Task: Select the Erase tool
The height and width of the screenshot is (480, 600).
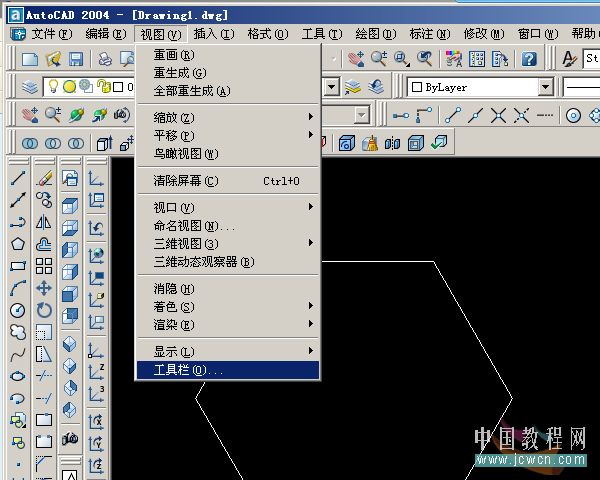Action: tap(44, 178)
